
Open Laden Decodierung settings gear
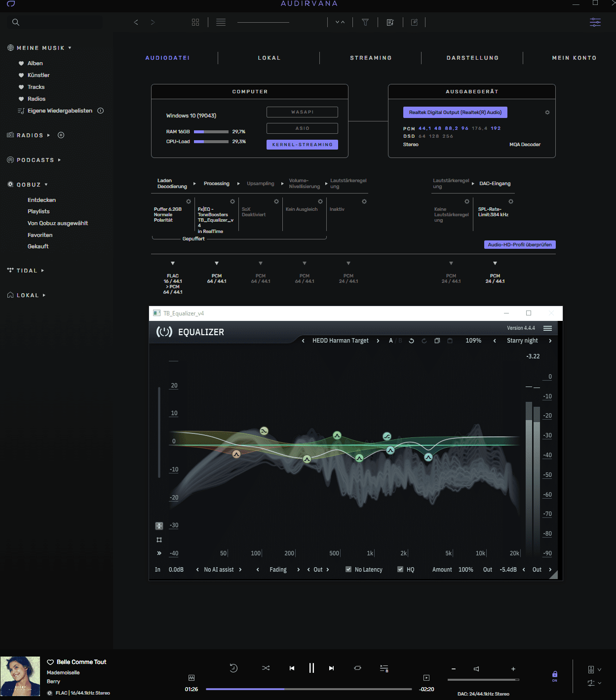pyautogui.click(x=189, y=201)
